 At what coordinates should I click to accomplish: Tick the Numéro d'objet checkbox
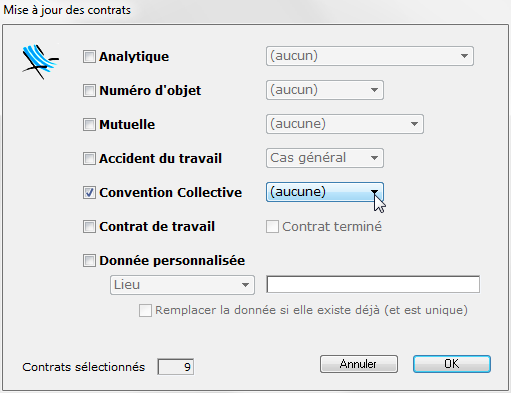coord(89,90)
